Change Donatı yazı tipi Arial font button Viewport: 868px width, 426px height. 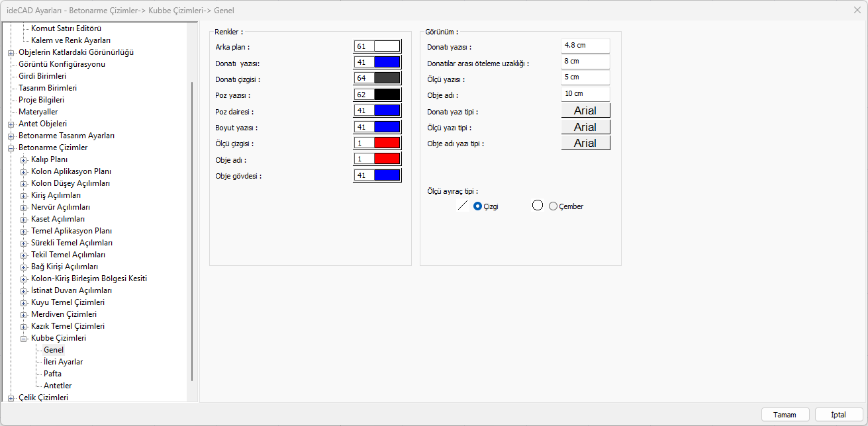(585, 110)
